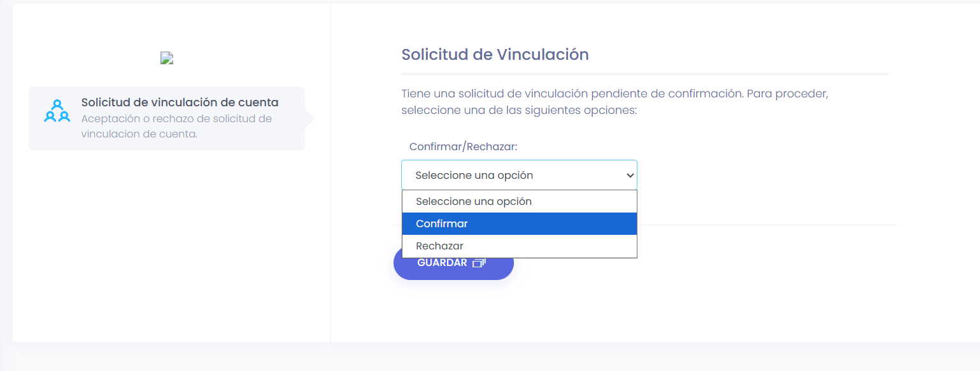This screenshot has height=371, width=980.
Task: Click the Solicitud de Vinculación page heading
Action: tap(494, 55)
